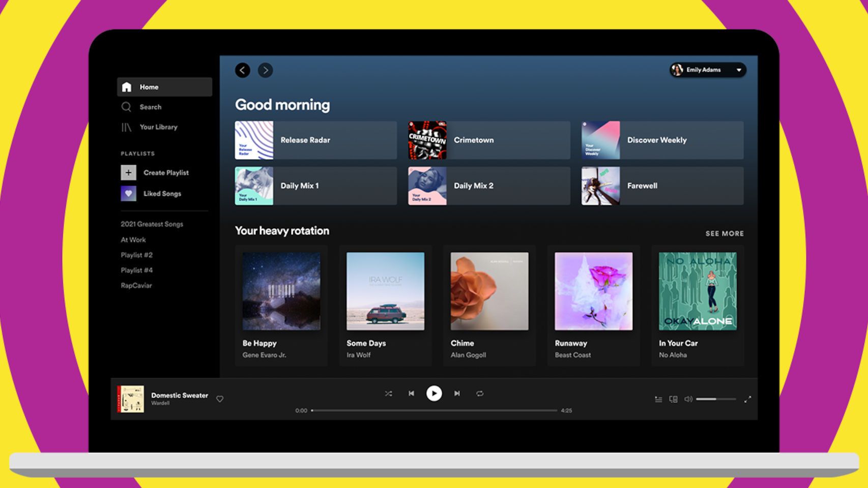Open the Discover Weekly shortcut card
This screenshot has width=868, height=488.
[x=662, y=140]
